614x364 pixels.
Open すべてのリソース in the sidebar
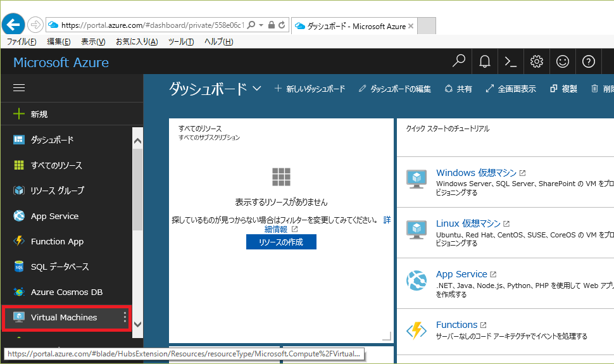point(66,165)
